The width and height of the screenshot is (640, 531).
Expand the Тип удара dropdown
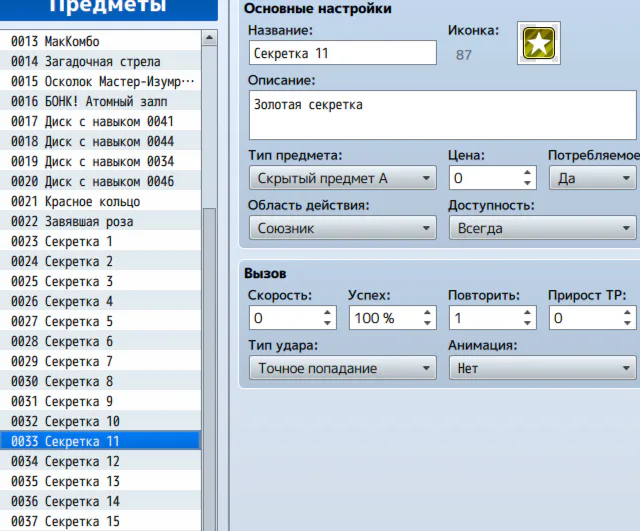pyautogui.click(x=342, y=368)
